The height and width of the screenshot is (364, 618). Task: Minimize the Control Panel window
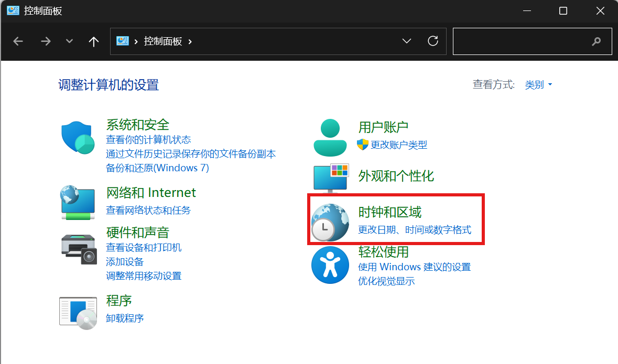click(527, 10)
